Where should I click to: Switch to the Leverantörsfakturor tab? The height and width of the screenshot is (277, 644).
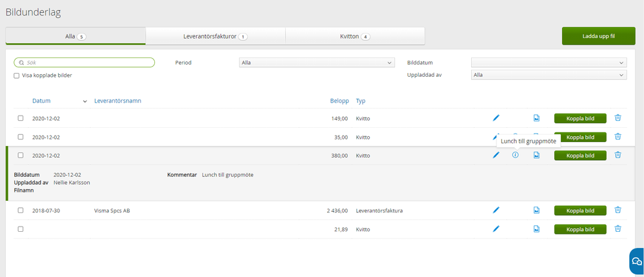[x=215, y=37]
